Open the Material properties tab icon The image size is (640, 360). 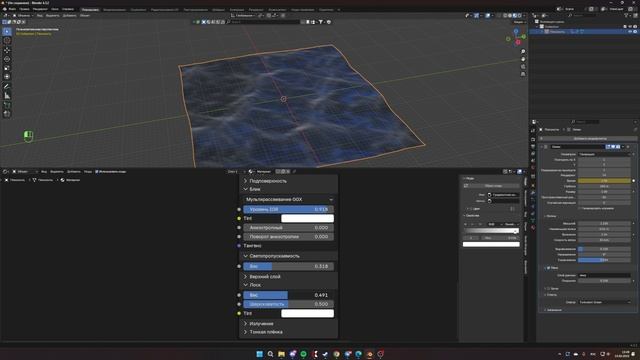[533, 227]
